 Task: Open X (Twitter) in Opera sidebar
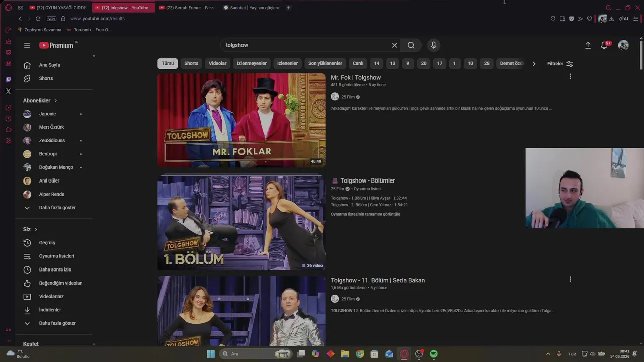[x=8, y=91]
